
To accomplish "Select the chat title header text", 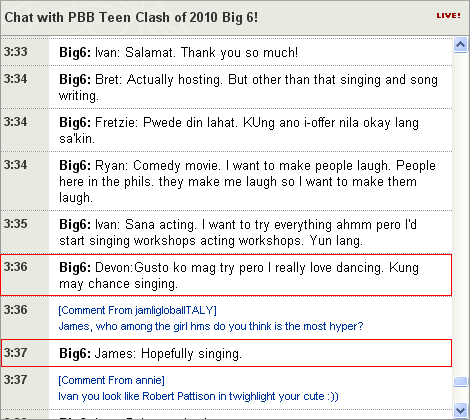I will [x=131, y=17].
